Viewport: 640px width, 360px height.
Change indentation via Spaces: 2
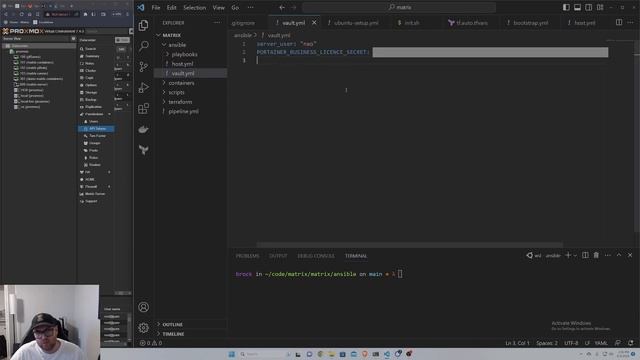click(547, 343)
